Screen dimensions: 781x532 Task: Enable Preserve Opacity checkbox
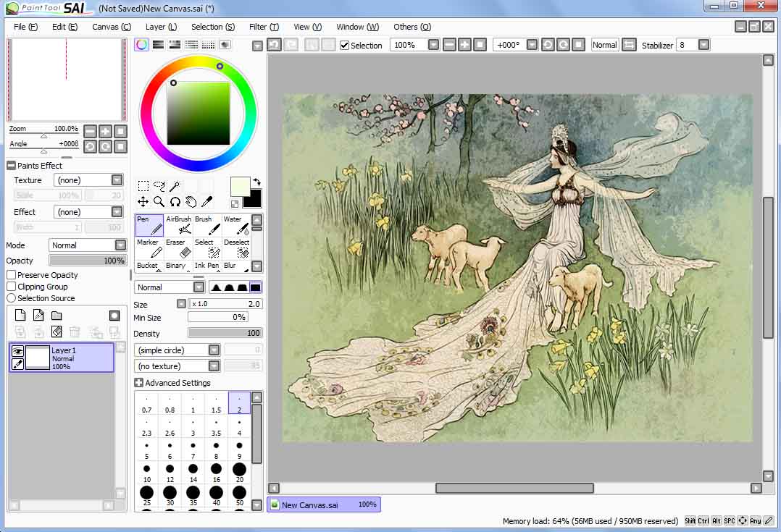[x=12, y=275]
